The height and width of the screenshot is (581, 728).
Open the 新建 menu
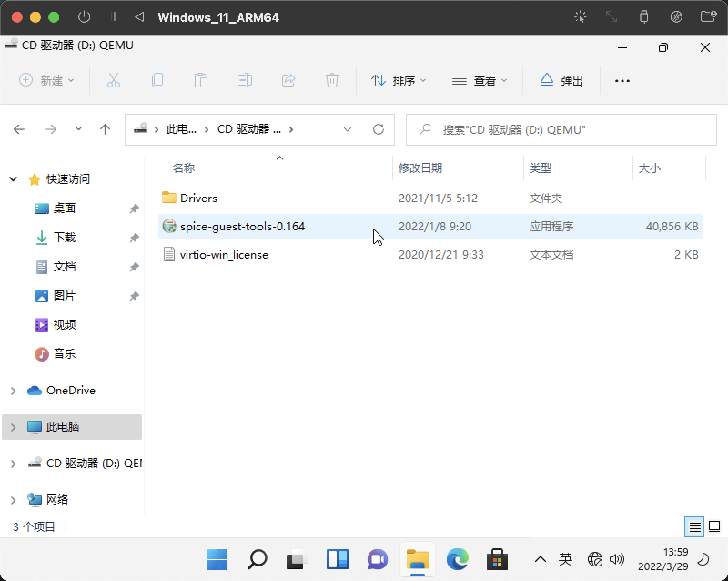[47, 80]
